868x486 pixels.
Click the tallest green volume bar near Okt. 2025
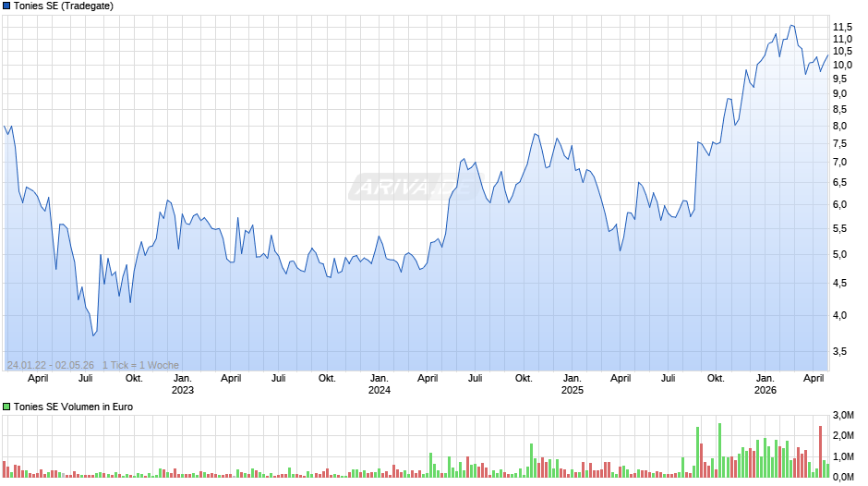pyautogui.click(x=719, y=451)
